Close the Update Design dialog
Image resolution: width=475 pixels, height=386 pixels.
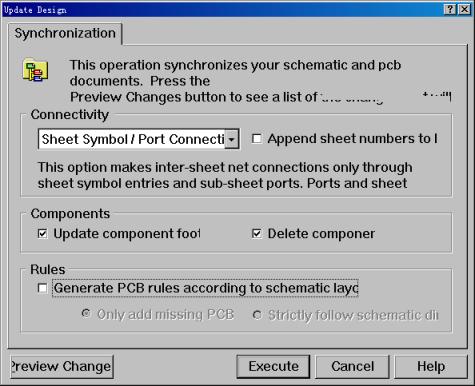coord(464,9)
